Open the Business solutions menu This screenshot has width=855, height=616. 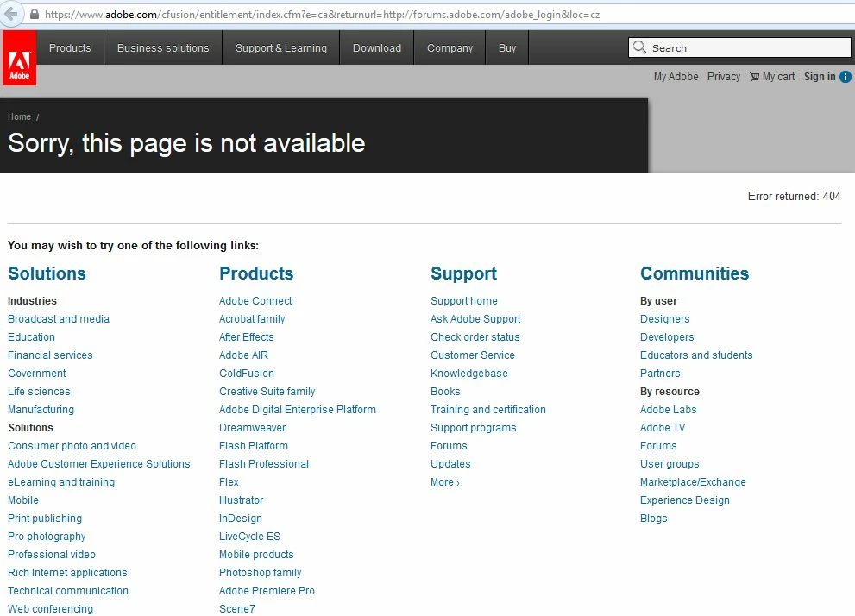(163, 48)
